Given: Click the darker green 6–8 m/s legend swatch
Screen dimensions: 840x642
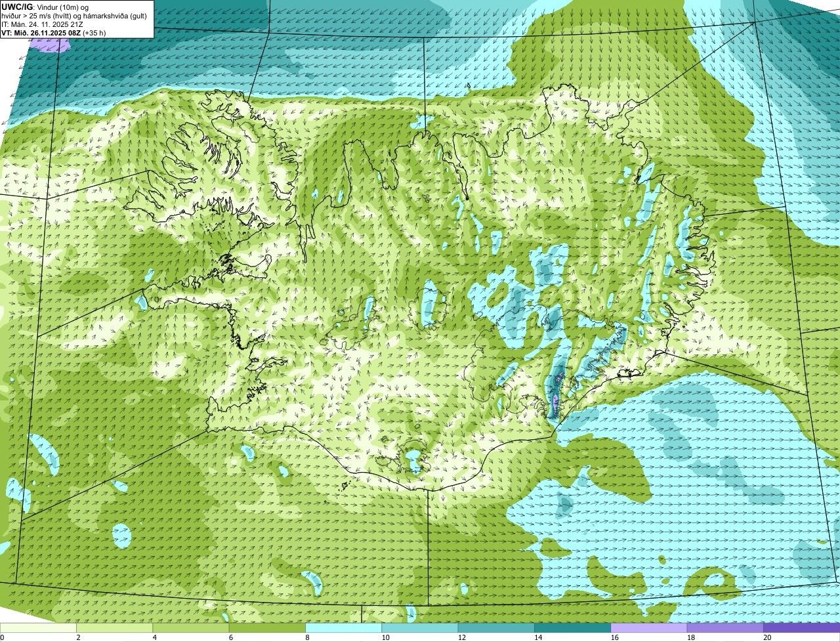Looking at the screenshot, I should coord(268,628).
